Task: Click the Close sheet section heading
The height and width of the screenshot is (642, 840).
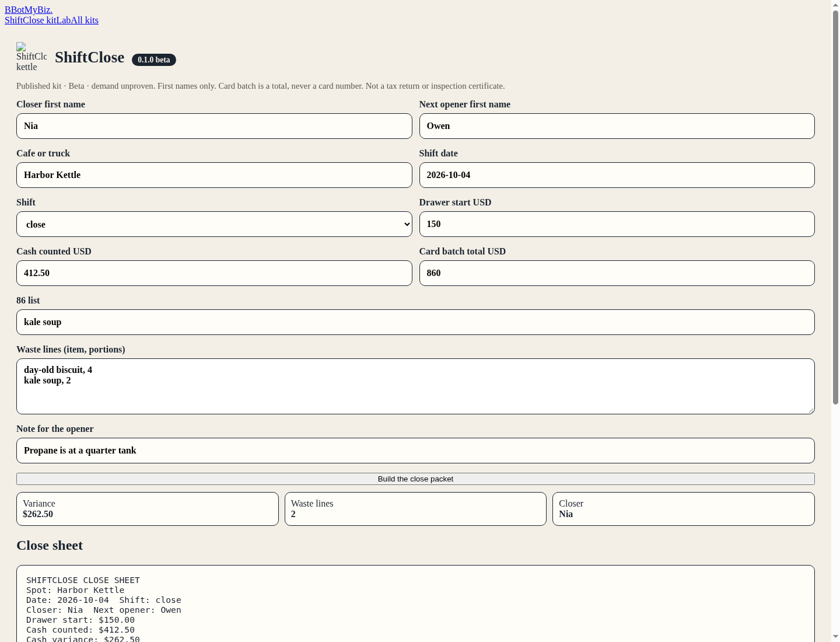Action: (50, 545)
